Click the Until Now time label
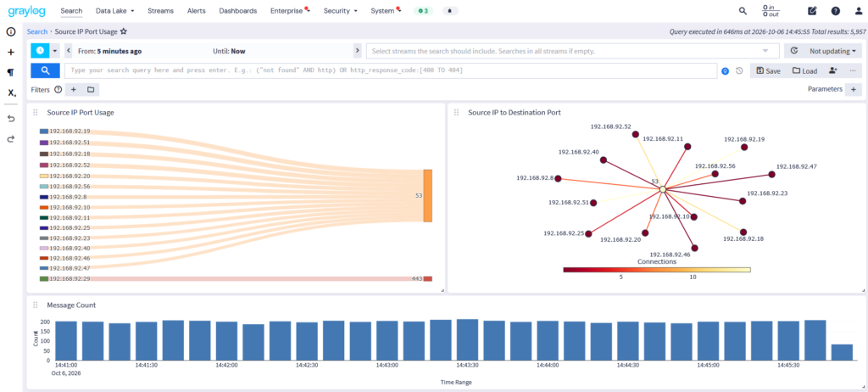868x392 pixels. (229, 51)
